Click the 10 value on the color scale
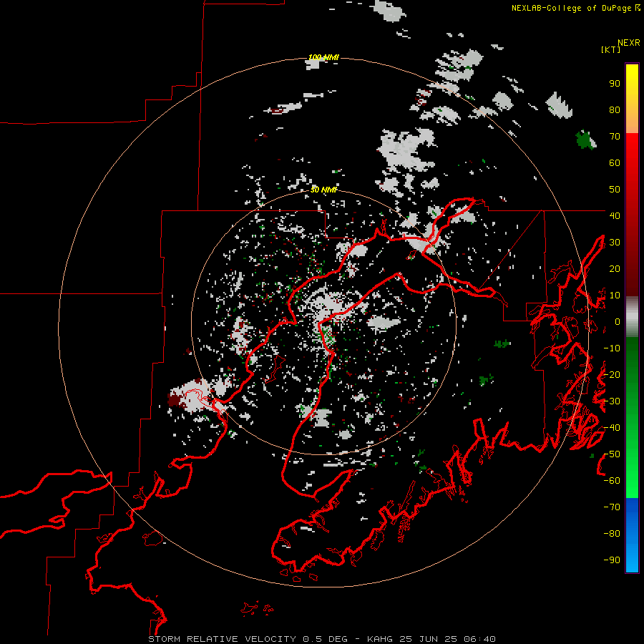Viewport: 644px width, 644px height. (x=615, y=296)
